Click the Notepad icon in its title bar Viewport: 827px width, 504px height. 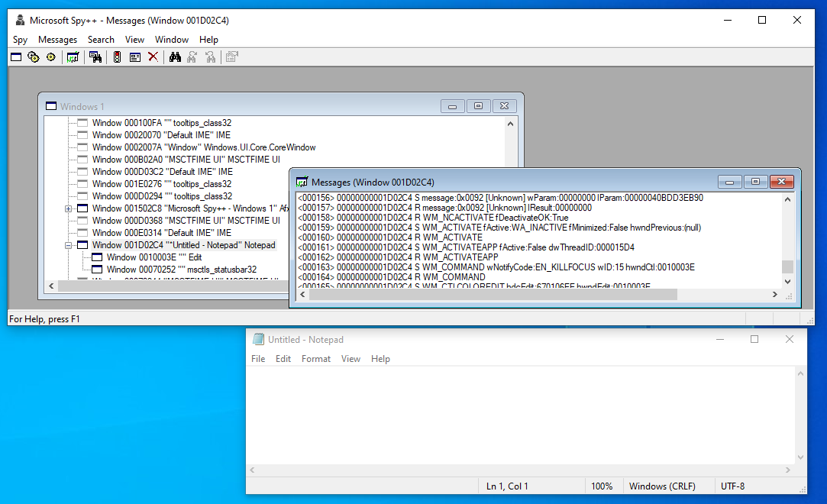[258, 339]
